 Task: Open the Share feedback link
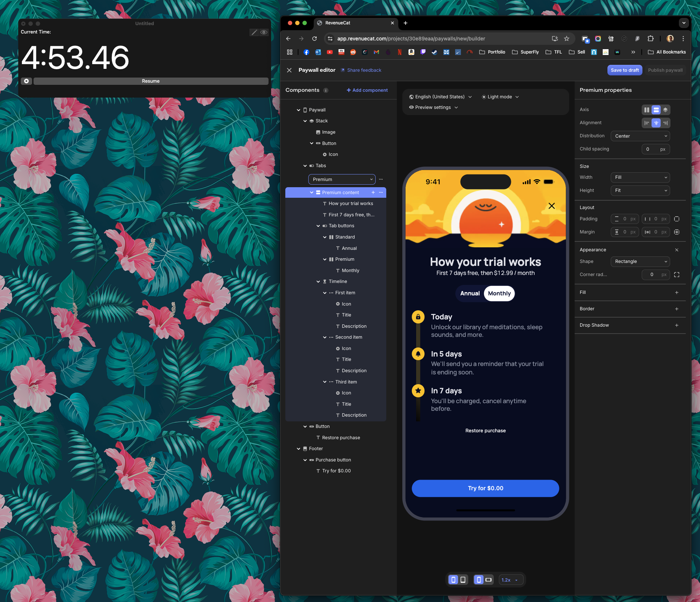coord(364,70)
